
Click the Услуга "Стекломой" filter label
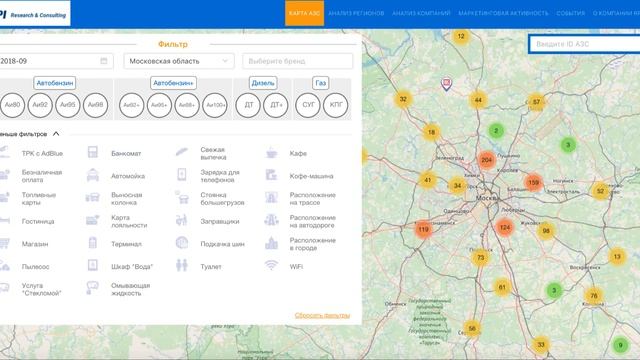(x=41, y=289)
